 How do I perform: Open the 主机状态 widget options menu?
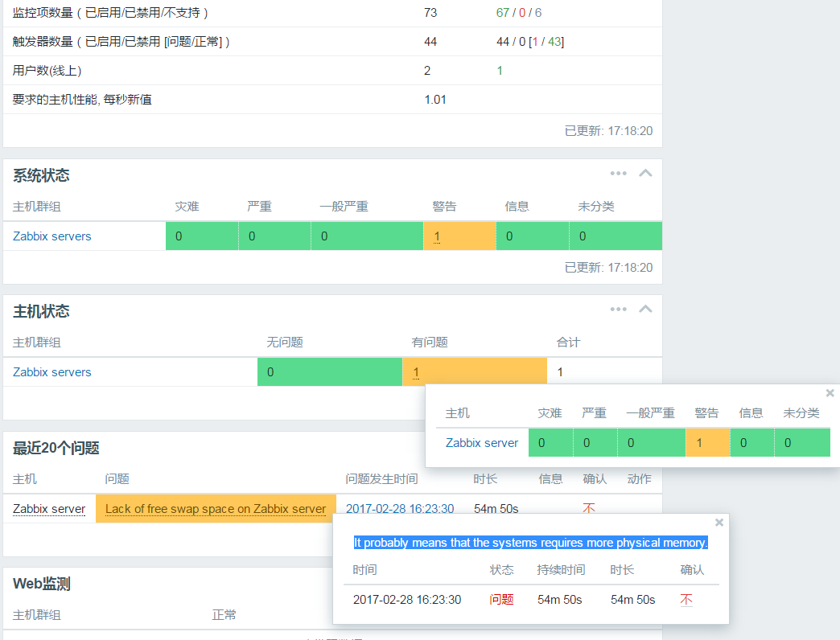[x=618, y=310]
